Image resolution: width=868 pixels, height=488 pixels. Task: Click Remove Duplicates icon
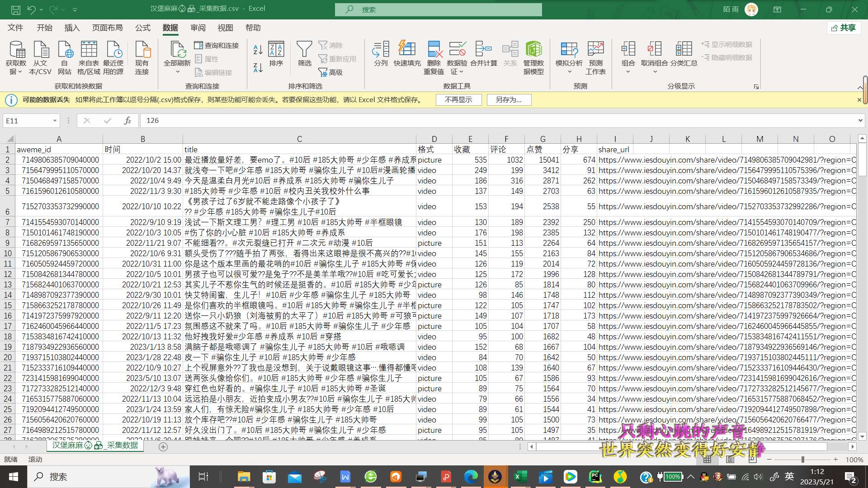[434, 49]
